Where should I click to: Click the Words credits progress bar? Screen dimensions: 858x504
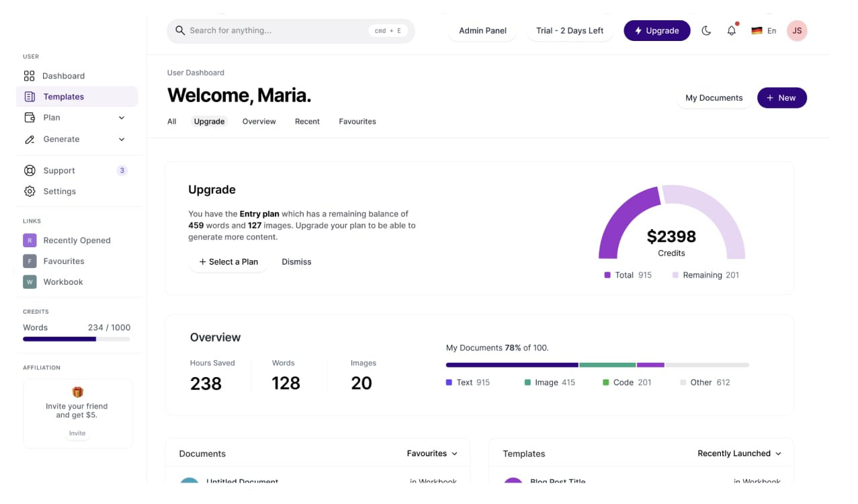point(76,339)
